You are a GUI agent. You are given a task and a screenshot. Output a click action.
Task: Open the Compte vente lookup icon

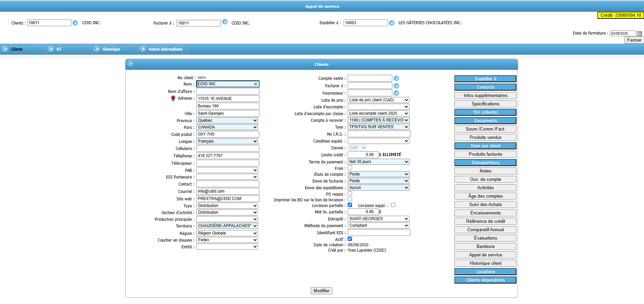click(x=396, y=79)
